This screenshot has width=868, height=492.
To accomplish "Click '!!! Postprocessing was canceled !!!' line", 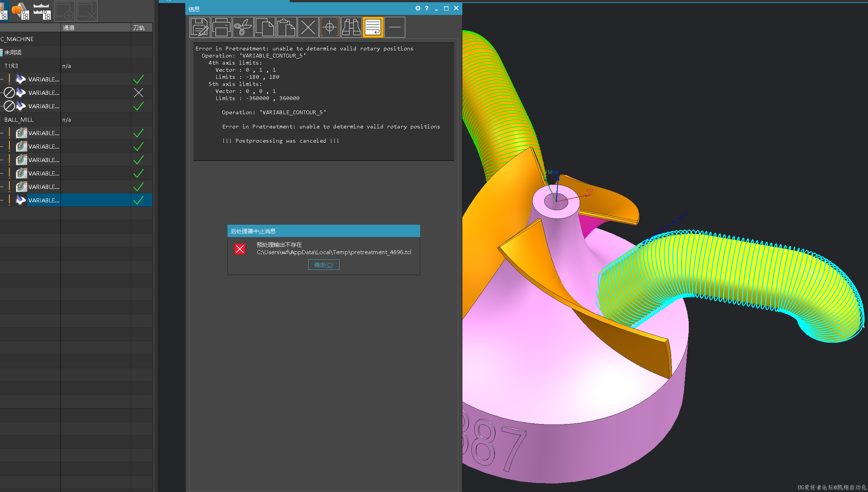I will (x=280, y=141).
